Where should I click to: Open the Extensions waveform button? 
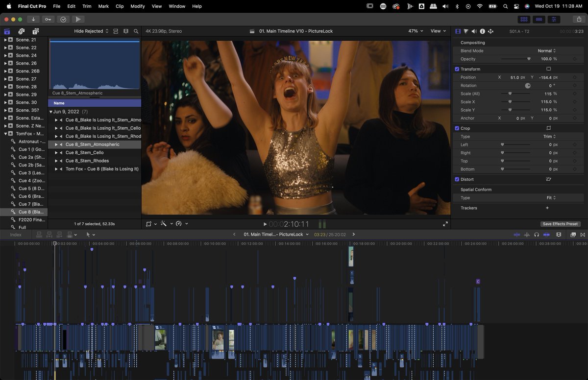[78, 19]
